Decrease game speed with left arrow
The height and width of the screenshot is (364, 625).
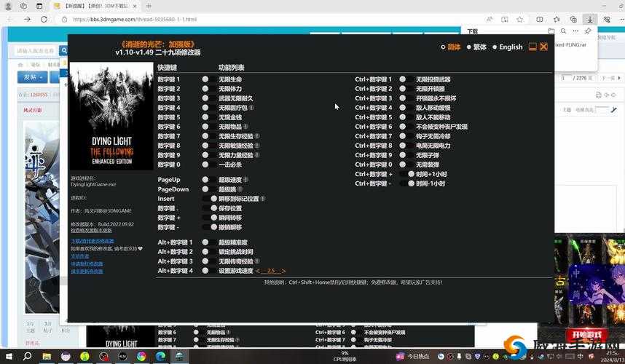point(258,271)
